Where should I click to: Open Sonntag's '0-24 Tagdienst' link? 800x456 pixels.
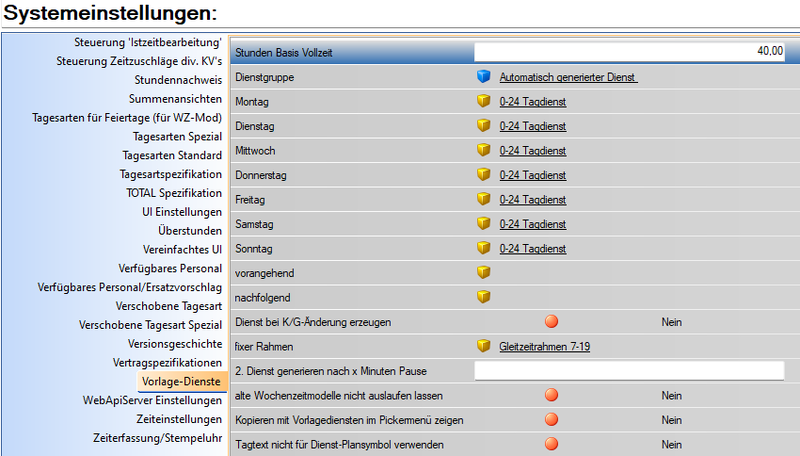click(x=533, y=248)
